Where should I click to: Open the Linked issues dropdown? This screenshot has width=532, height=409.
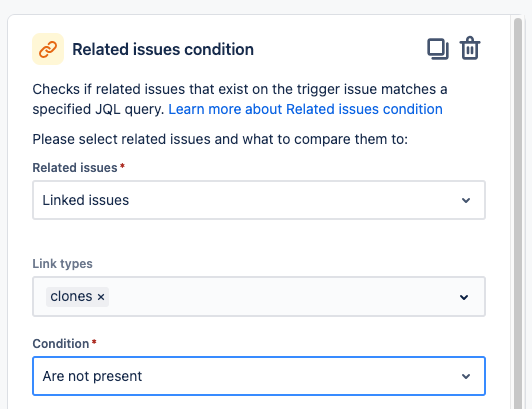coord(259,200)
